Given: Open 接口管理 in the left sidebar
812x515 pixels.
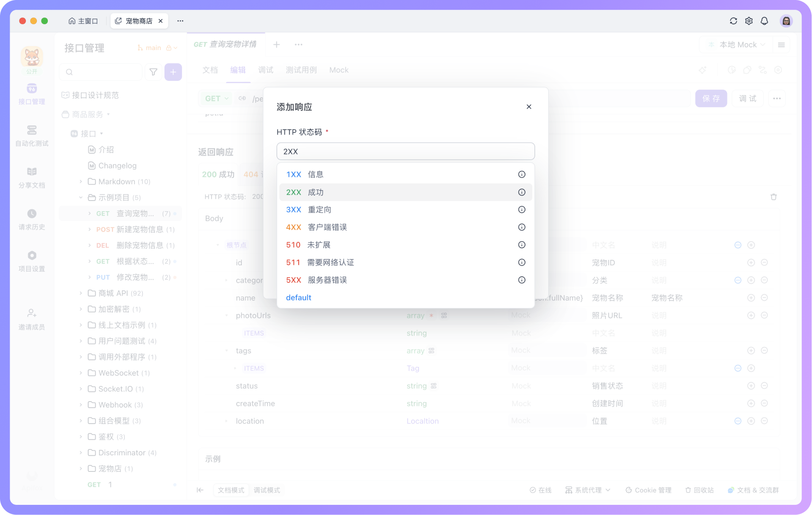Looking at the screenshot, I should point(32,94).
